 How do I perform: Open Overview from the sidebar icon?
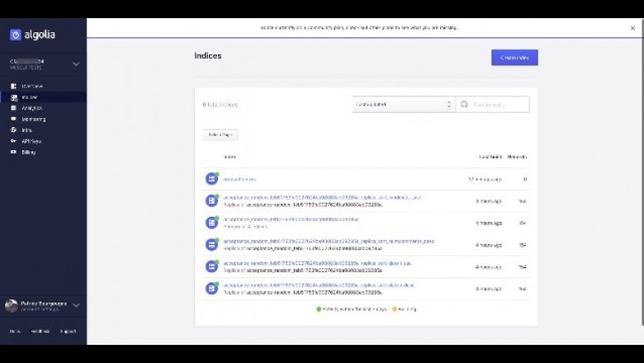(14, 86)
